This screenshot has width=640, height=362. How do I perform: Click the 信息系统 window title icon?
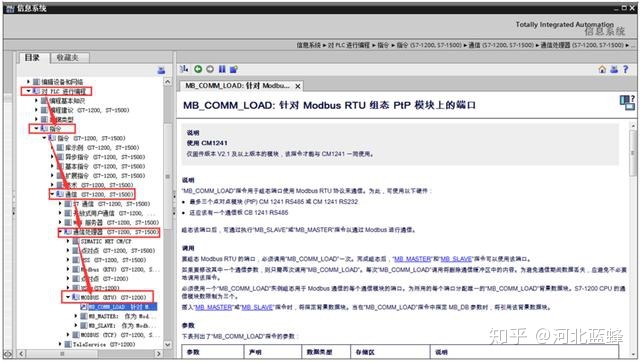[10, 8]
